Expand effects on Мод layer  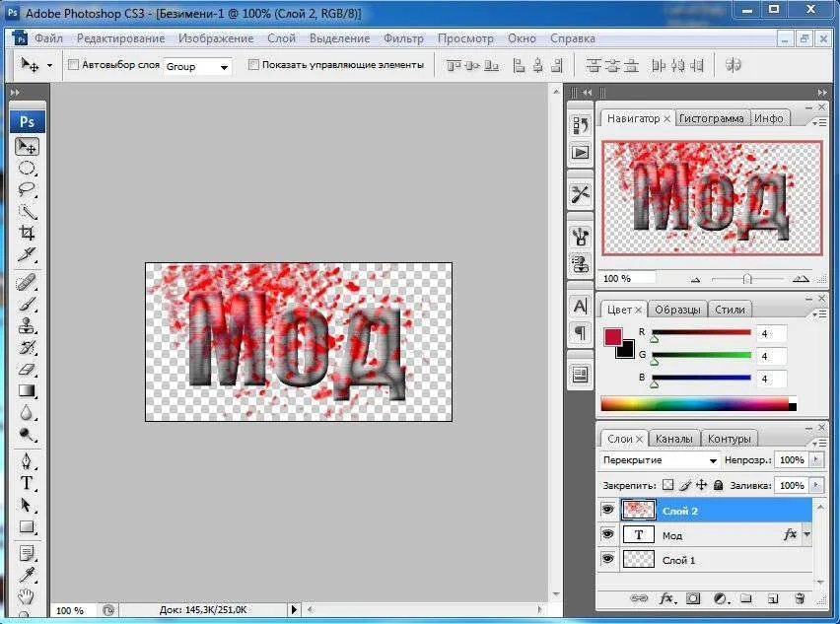coord(806,534)
